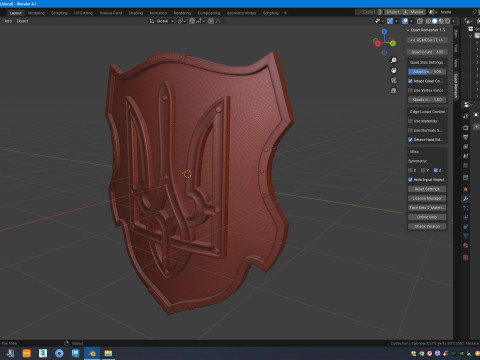Image resolution: width=480 pixels, height=360 pixels.
Task: Open the Tool properties tab icon
Action: coord(466,116)
